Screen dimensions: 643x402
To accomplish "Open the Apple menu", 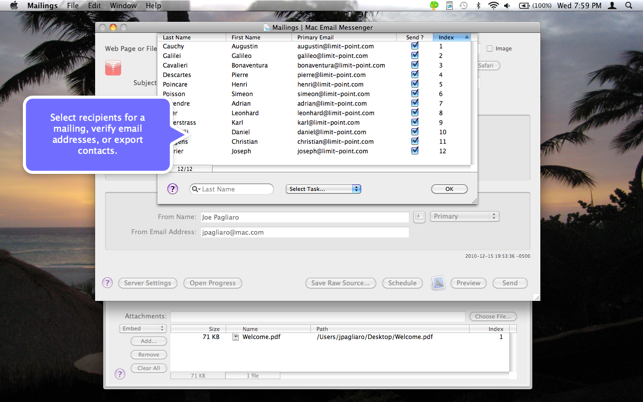I will point(14,5).
